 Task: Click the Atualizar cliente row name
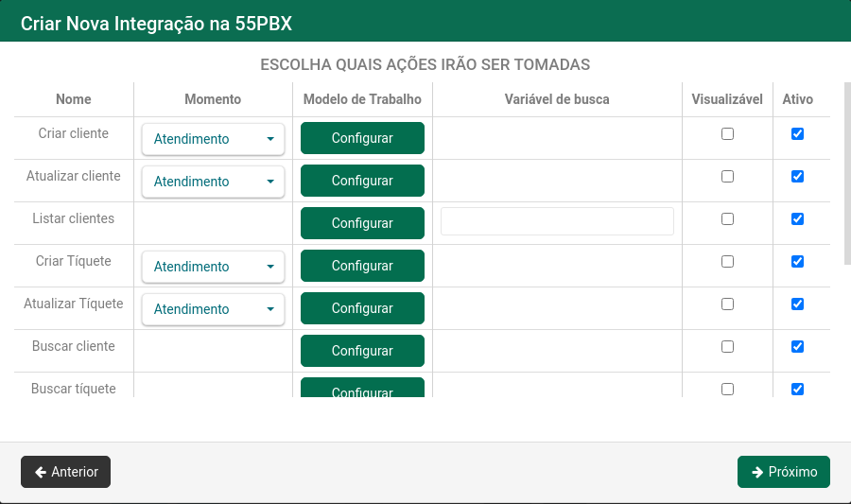(73, 176)
